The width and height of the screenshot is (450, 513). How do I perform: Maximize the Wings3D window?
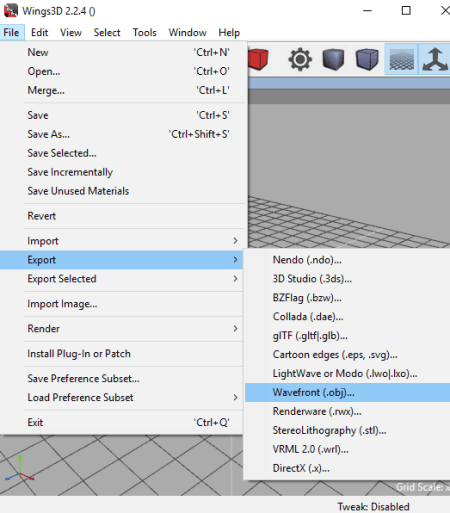point(406,11)
